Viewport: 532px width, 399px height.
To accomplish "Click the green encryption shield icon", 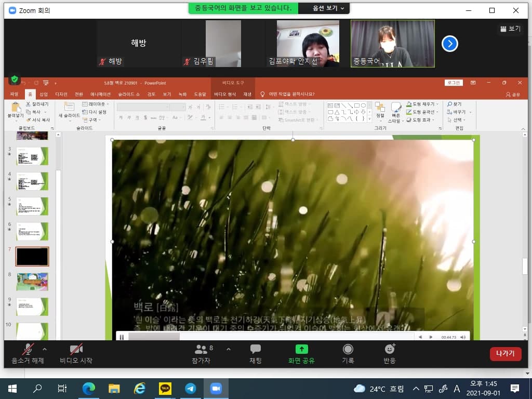I will pyautogui.click(x=14, y=79).
